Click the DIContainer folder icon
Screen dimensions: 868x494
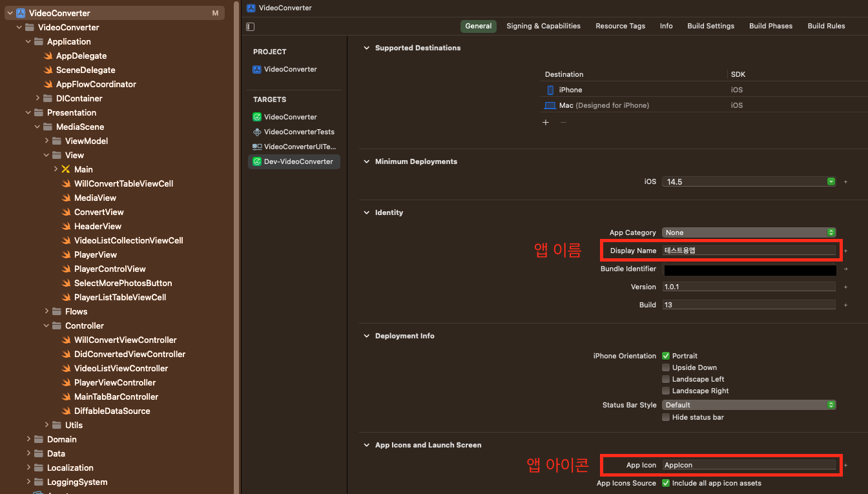[48, 99]
